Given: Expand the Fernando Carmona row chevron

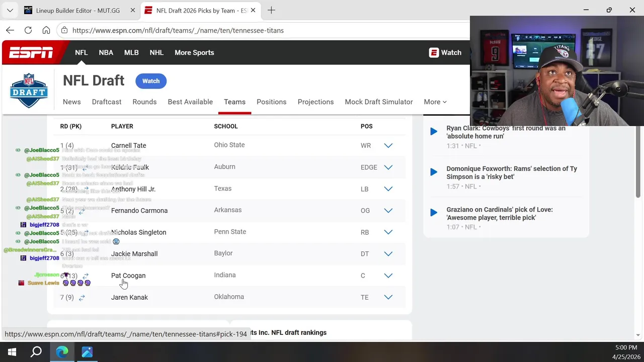Looking at the screenshot, I should pos(388,211).
